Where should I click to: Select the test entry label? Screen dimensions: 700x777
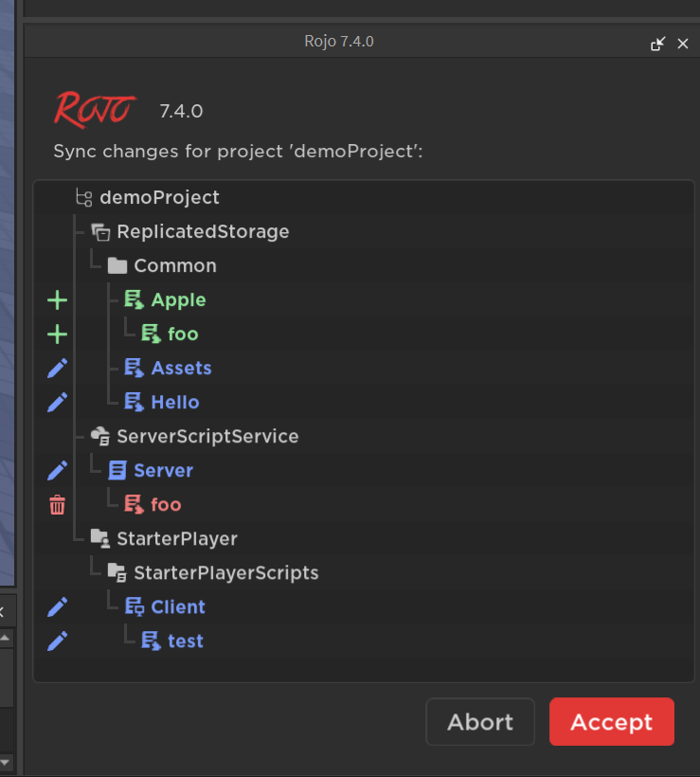[x=186, y=641]
